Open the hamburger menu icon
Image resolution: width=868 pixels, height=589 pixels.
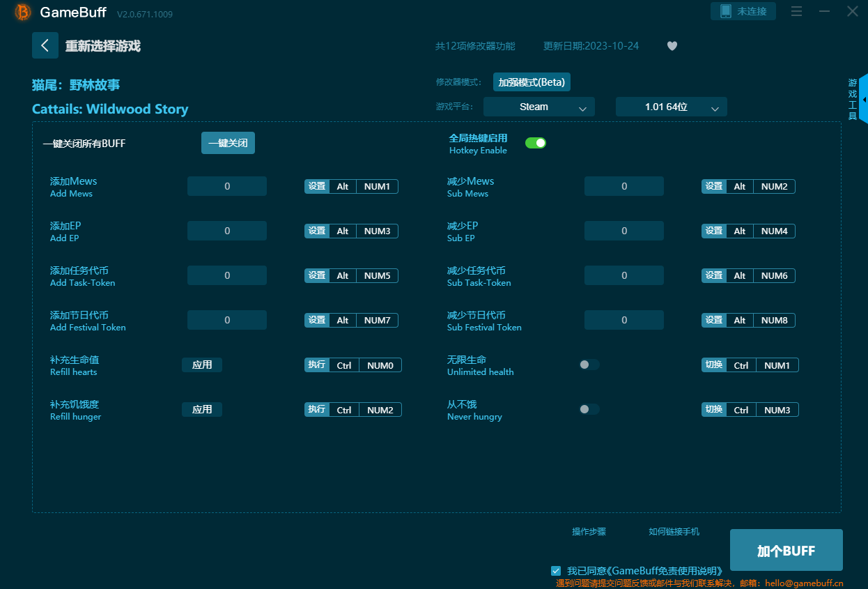pyautogui.click(x=797, y=11)
